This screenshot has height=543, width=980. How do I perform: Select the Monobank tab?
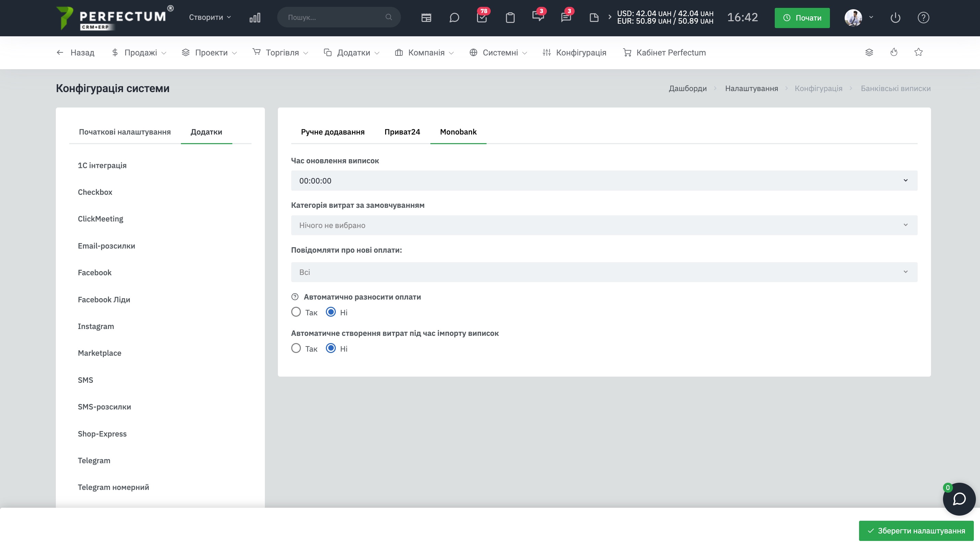click(x=458, y=132)
